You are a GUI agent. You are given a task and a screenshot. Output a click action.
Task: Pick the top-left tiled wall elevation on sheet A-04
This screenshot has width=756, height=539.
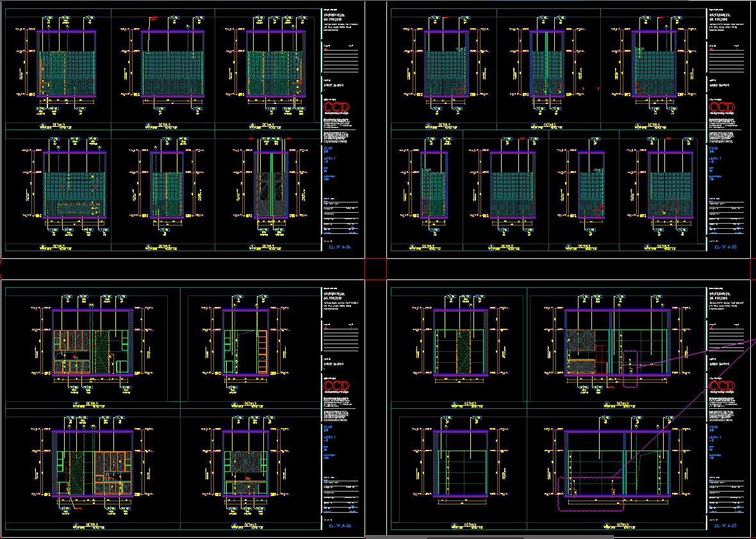67,64
